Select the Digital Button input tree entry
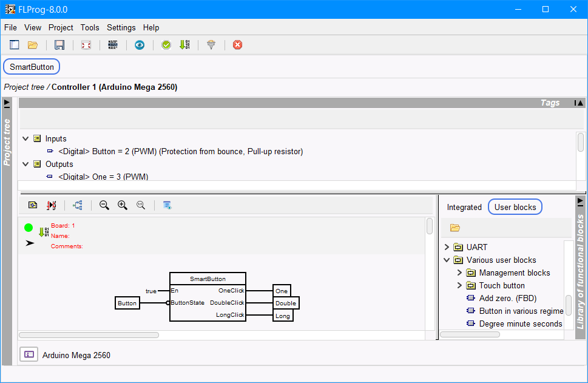The height and width of the screenshot is (383, 588). (x=181, y=151)
